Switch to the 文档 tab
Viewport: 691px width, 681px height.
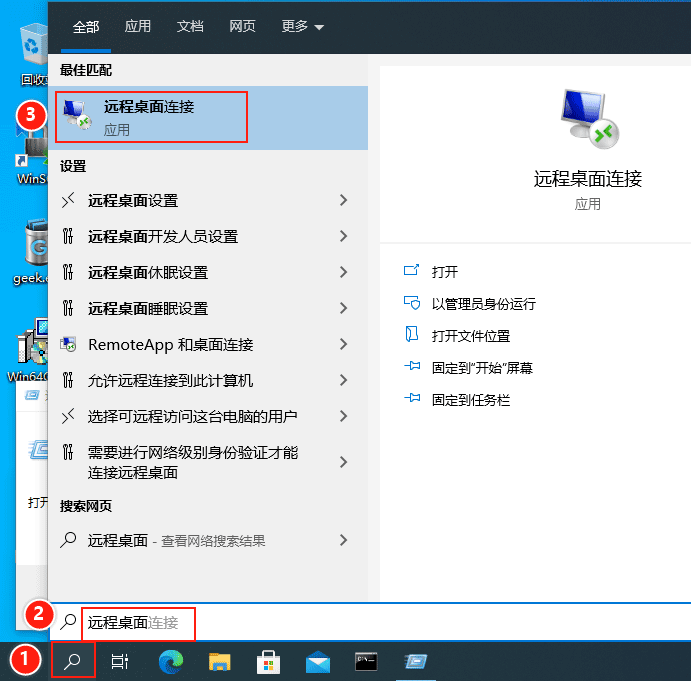[190, 26]
